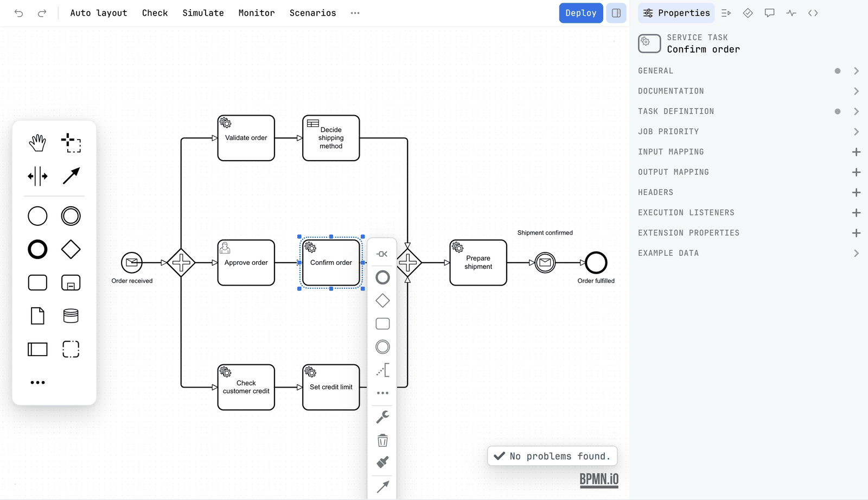Screen dimensions: 868x500
Task: Add a Headers entry
Action: pos(856,193)
